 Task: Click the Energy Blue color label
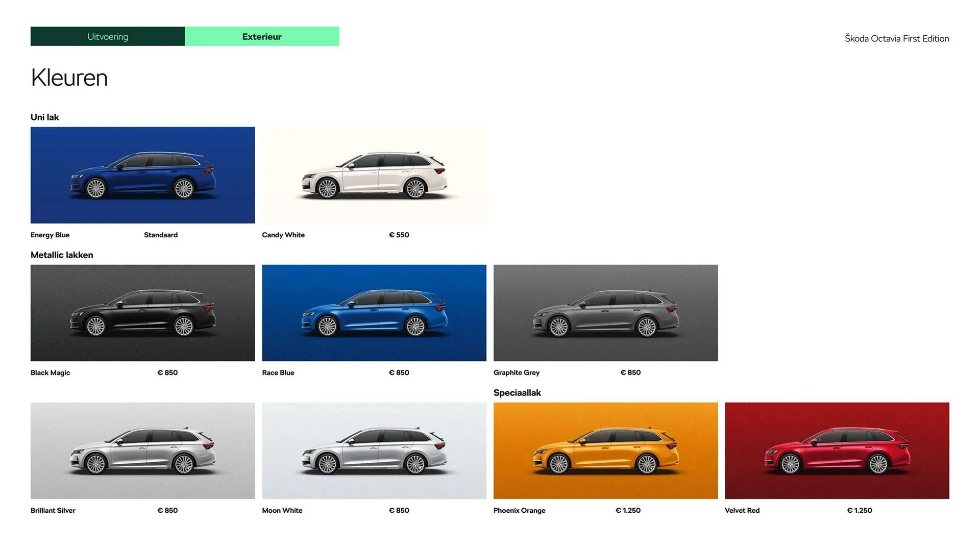pyautogui.click(x=50, y=235)
